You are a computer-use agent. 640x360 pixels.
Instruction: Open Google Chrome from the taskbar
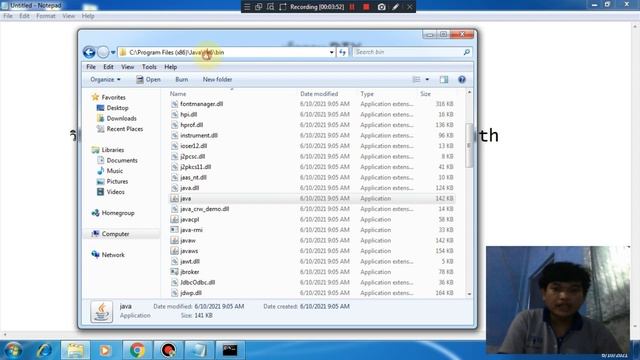pyautogui.click(x=137, y=350)
